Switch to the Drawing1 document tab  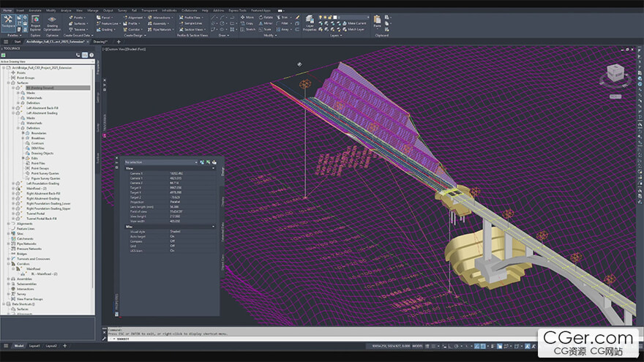point(100,42)
